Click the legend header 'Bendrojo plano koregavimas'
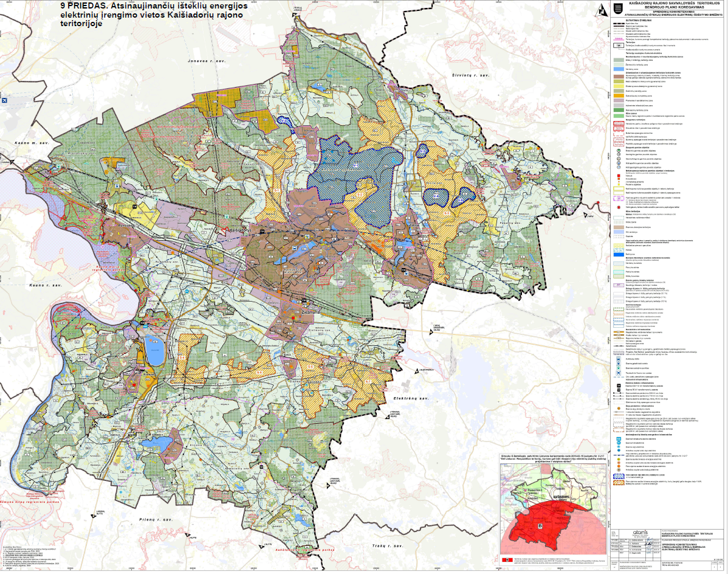 670,8
